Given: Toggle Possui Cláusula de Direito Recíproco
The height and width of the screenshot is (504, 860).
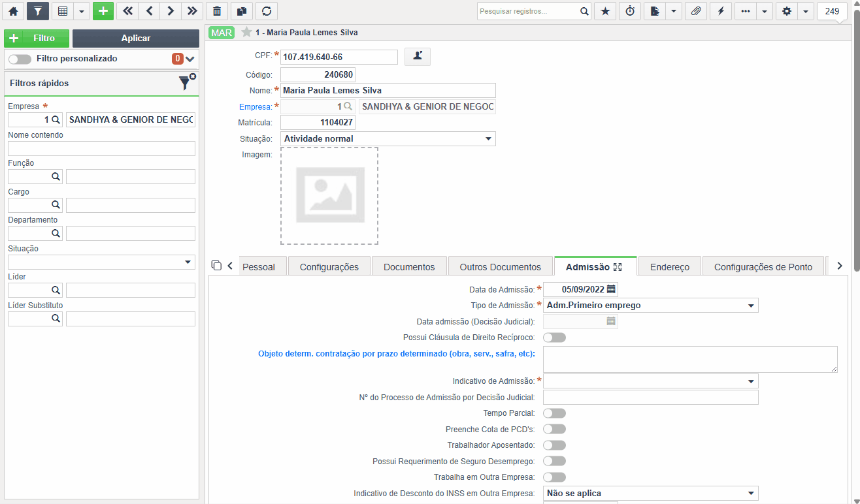Looking at the screenshot, I should pos(554,338).
